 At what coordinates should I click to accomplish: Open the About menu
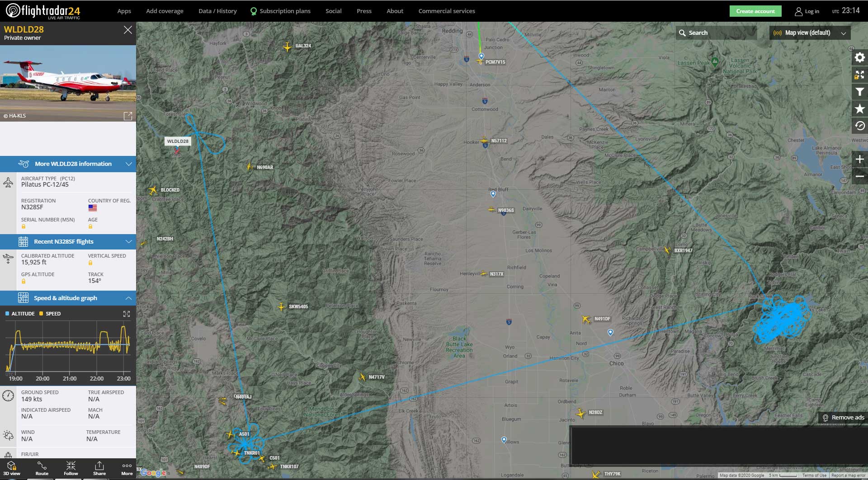395,11
